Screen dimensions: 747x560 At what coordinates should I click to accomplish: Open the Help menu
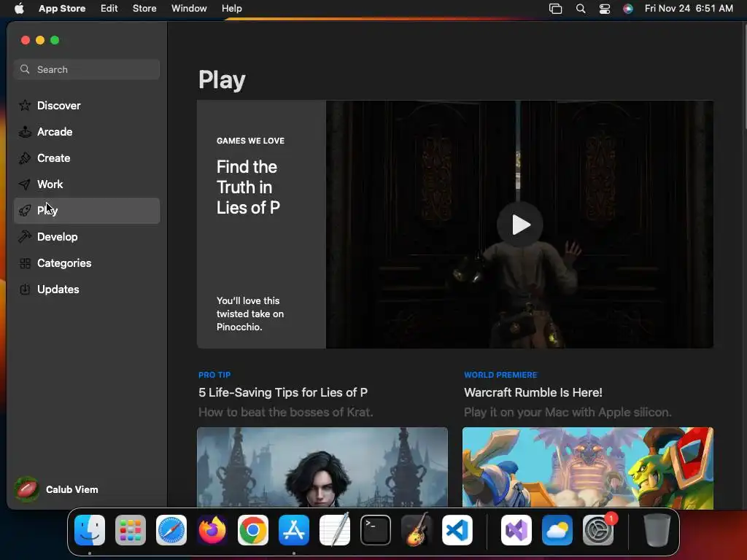tap(231, 9)
